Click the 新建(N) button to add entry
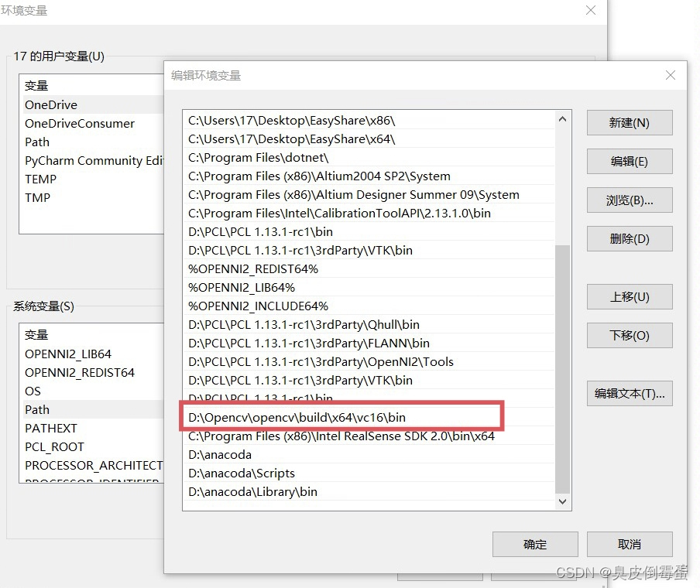Screen dimensions: 700x588 630,122
